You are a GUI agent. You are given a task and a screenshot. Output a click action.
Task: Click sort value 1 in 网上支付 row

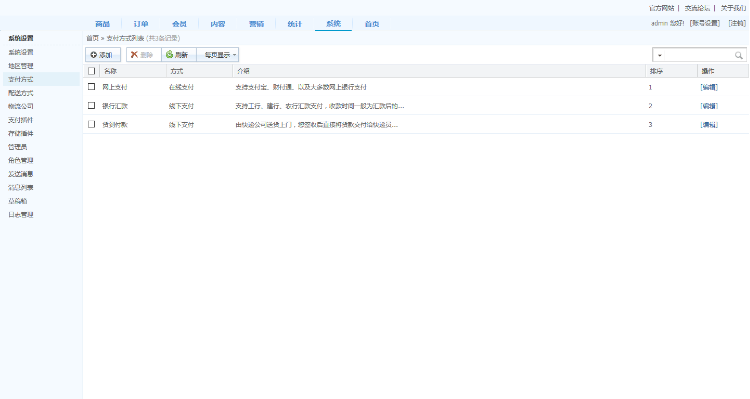[x=650, y=87]
